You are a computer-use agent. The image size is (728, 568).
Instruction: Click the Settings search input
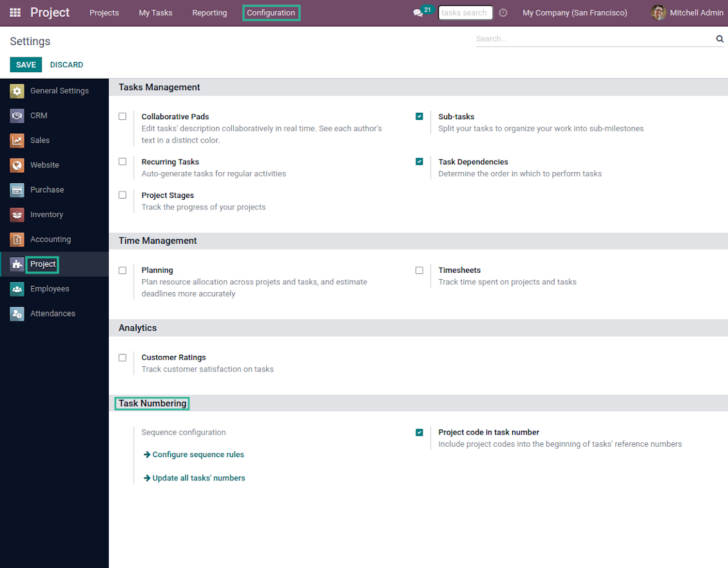pos(595,39)
